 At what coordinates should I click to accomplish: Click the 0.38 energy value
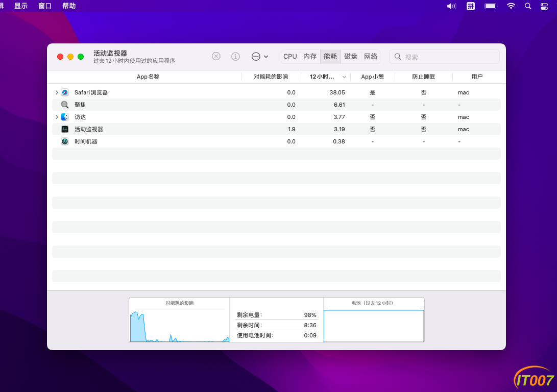[x=339, y=141]
